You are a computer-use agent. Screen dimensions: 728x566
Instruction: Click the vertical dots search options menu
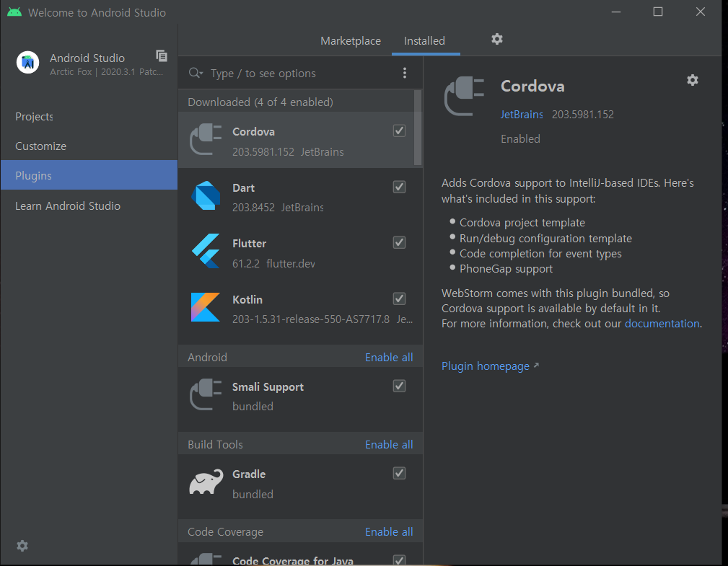405,73
